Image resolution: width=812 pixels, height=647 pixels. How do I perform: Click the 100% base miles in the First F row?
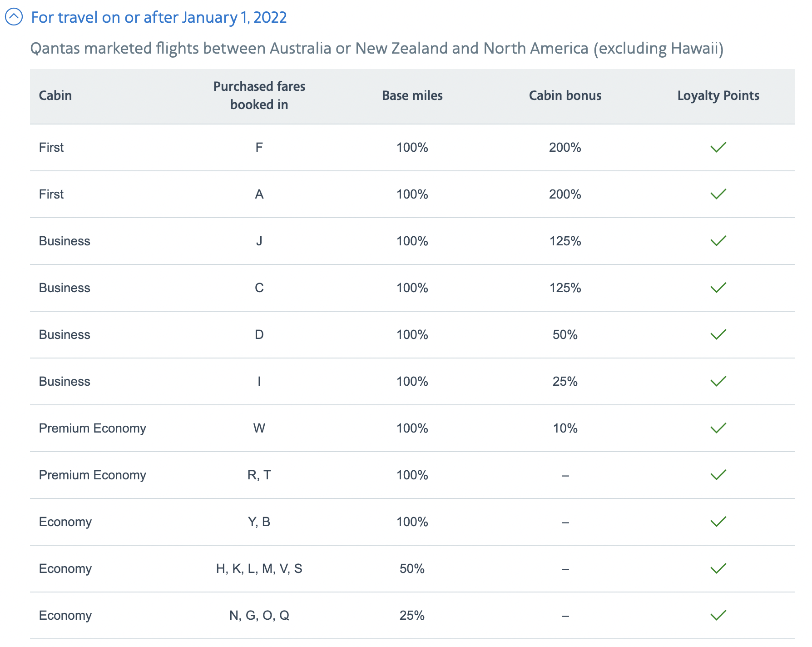tap(412, 147)
